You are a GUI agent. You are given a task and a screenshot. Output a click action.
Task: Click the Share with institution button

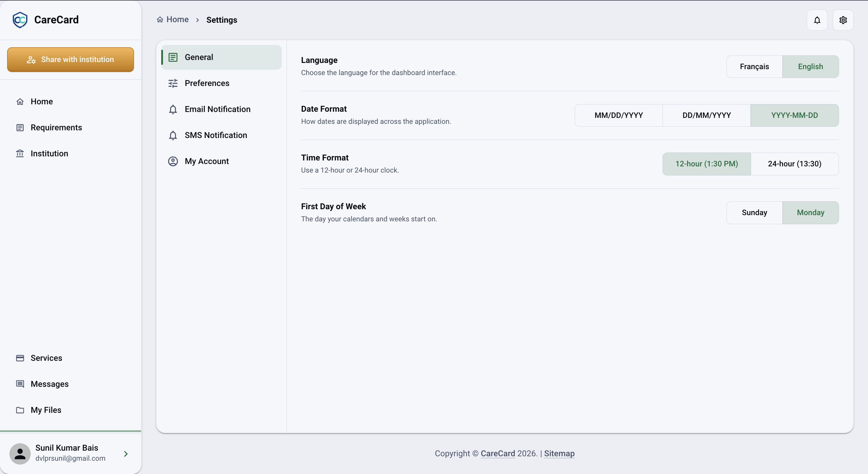pyautogui.click(x=71, y=60)
